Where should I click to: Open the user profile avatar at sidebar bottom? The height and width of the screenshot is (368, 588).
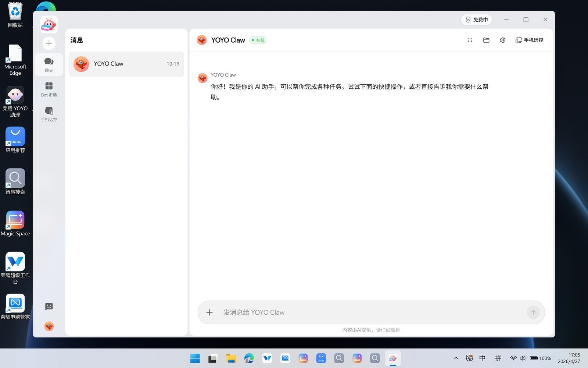tap(49, 326)
